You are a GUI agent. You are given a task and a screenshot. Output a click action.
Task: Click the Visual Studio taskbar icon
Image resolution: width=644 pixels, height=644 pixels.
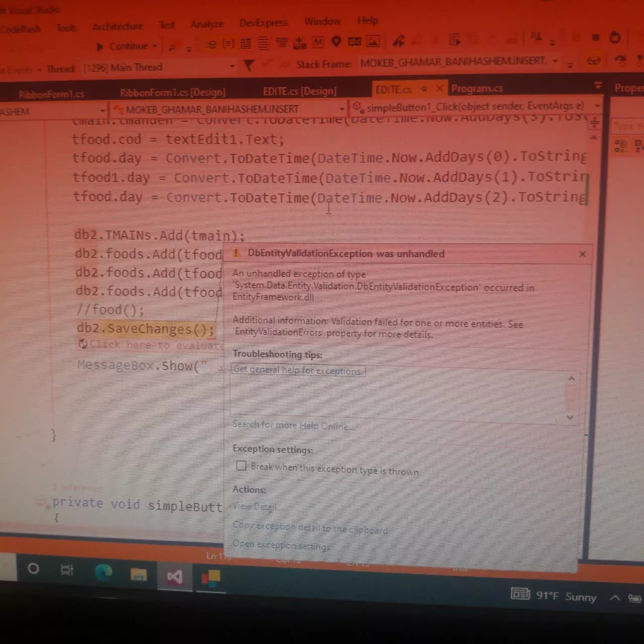coord(175,577)
